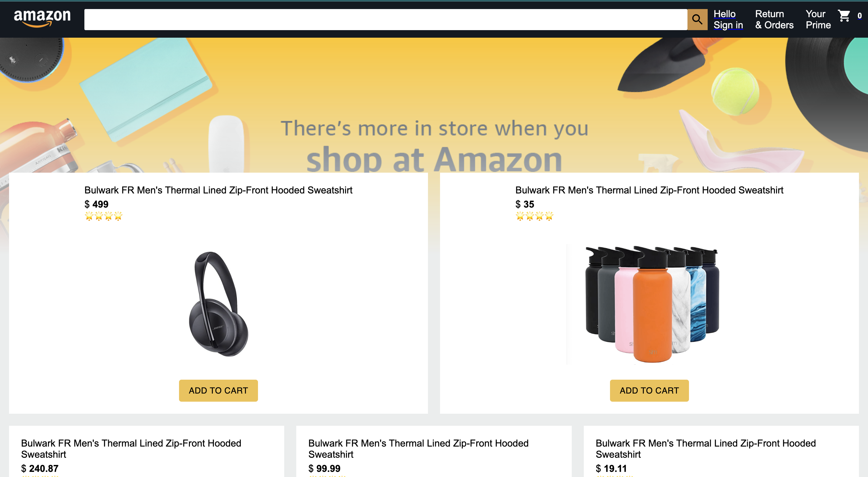Open Hello Sign in link

728,20
